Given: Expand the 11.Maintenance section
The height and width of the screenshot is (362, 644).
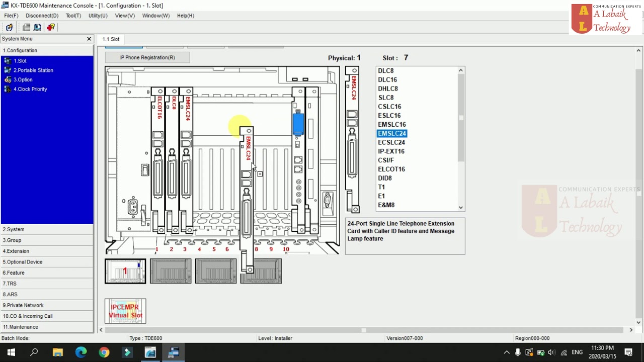Looking at the screenshot, I should pyautogui.click(x=47, y=327).
